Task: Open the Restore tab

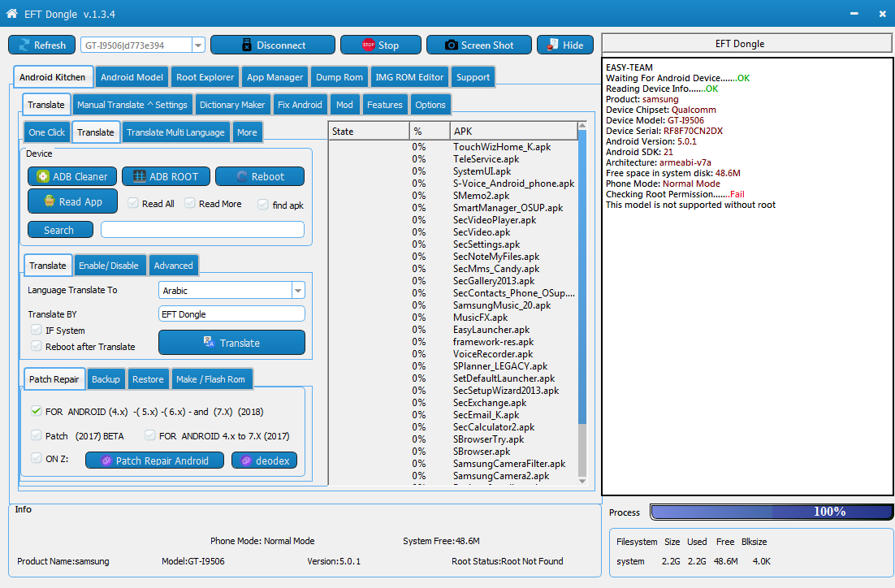Action: pos(148,379)
